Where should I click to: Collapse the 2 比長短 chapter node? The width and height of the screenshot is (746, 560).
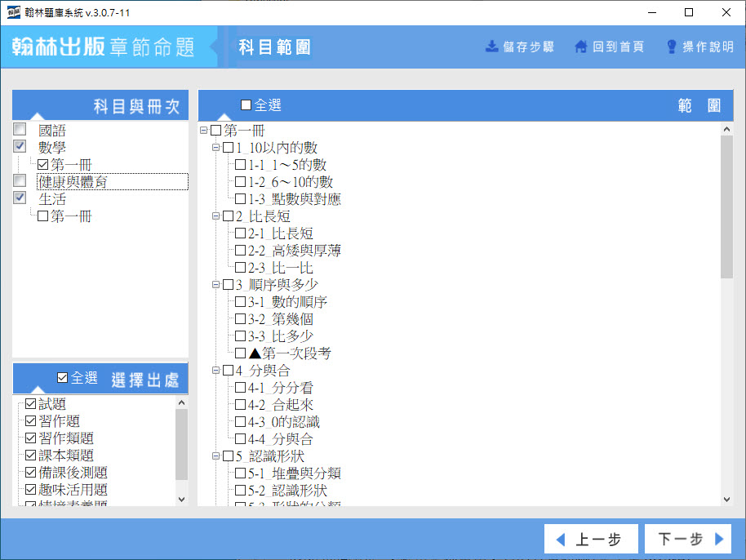pyautogui.click(x=215, y=216)
